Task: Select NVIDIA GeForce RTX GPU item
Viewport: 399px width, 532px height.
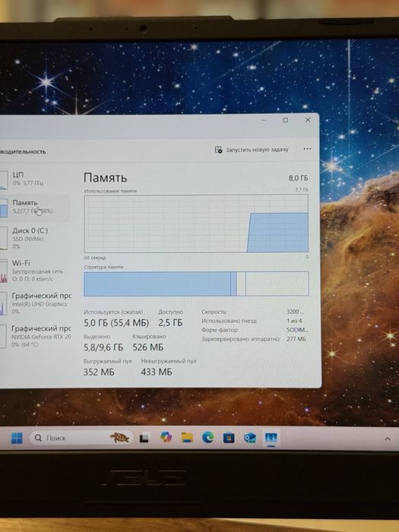Action: [x=35, y=336]
